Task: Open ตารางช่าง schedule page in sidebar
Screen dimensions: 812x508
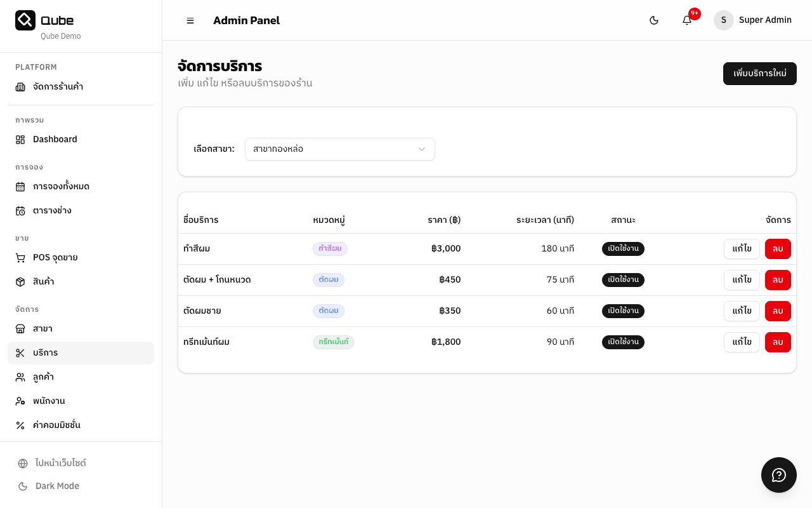Action: (52, 211)
